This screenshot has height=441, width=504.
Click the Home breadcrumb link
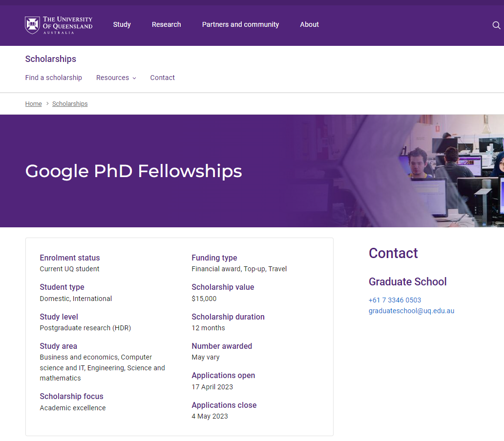(34, 104)
